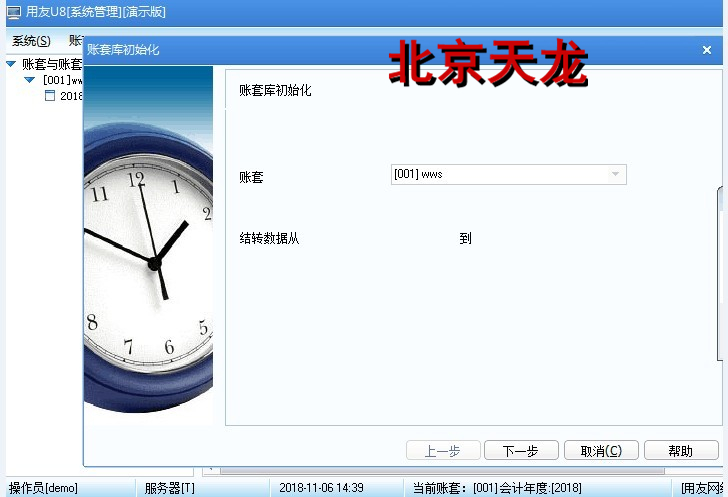Collapse the [001] account set node
728x497 pixels.
(29, 80)
